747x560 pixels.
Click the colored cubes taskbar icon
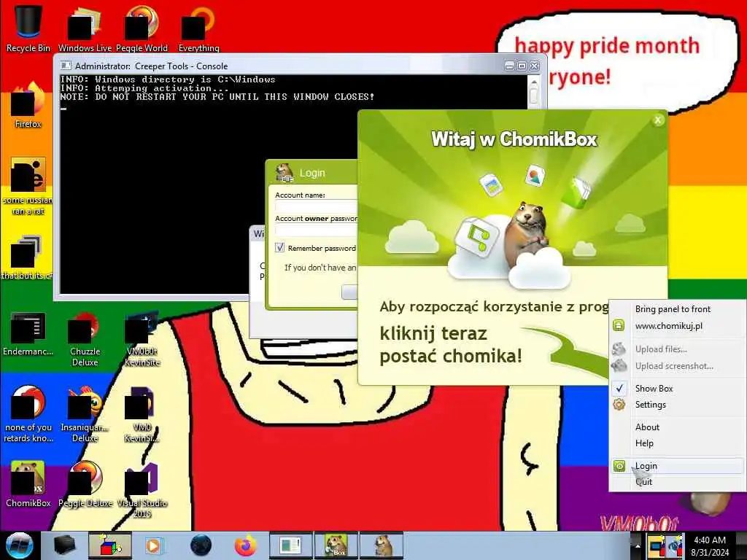(x=109, y=545)
